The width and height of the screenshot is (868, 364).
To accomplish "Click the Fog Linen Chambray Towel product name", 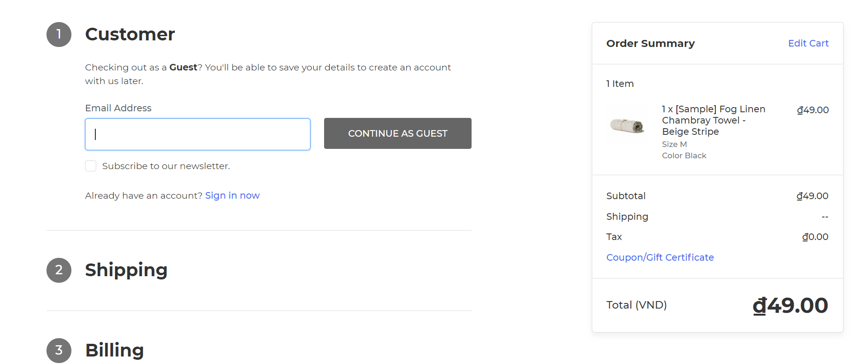I will (713, 120).
